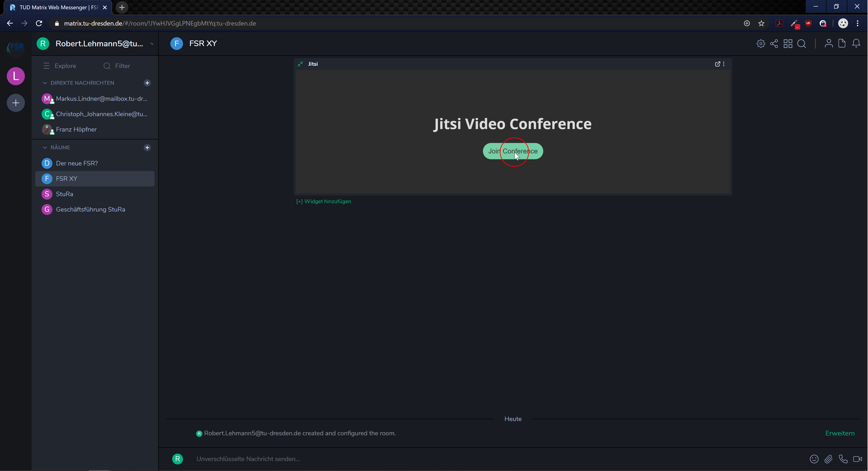This screenshot has height=471, width=868.
Task: Open room files icon
Action: pos(842,43)
